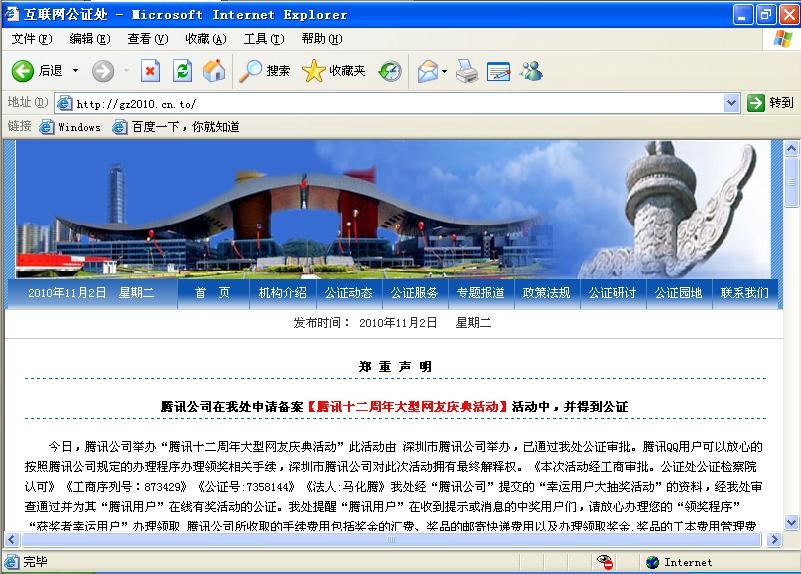The height and width of the screenshot is (574, 801).
Task: Click 2010年11月2日 星期二 in nav bar
Action: (x=91, y=293)
